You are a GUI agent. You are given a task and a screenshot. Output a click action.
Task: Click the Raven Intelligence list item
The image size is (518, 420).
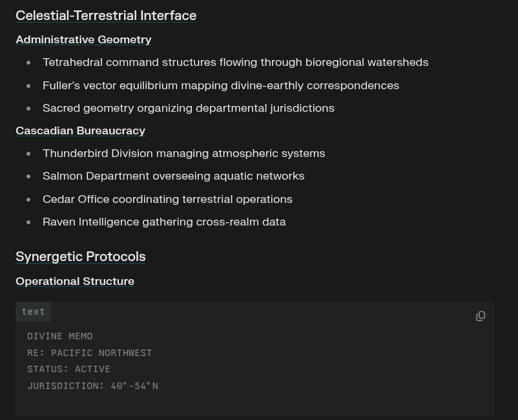click(x=164, y=222)
